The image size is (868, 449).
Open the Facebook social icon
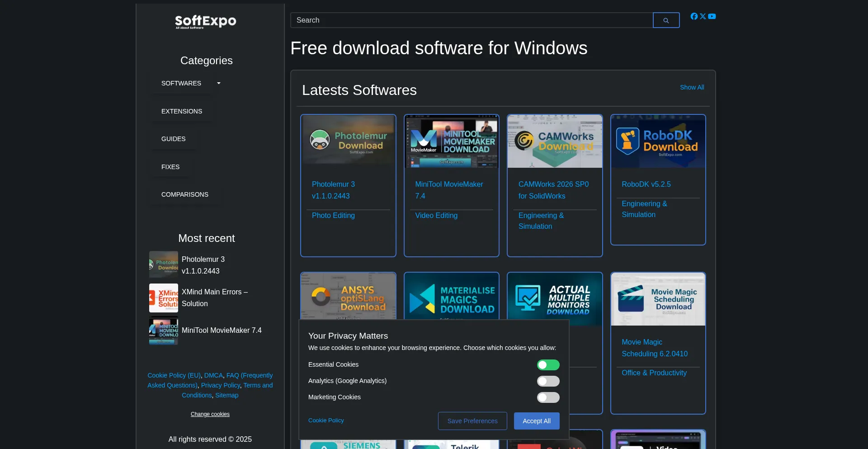[694, 16]
